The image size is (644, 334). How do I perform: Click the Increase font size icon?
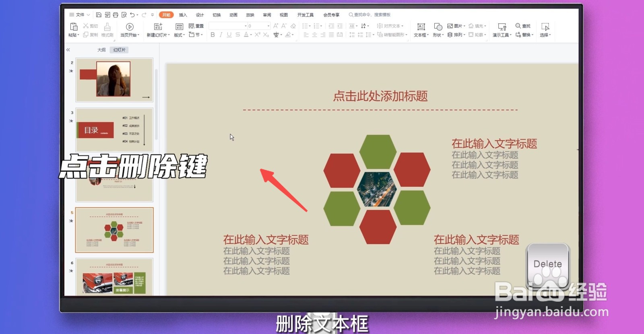point(276,26)
